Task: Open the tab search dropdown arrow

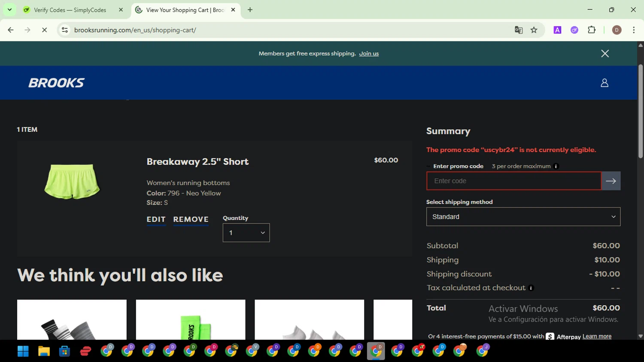Action: 9,9
